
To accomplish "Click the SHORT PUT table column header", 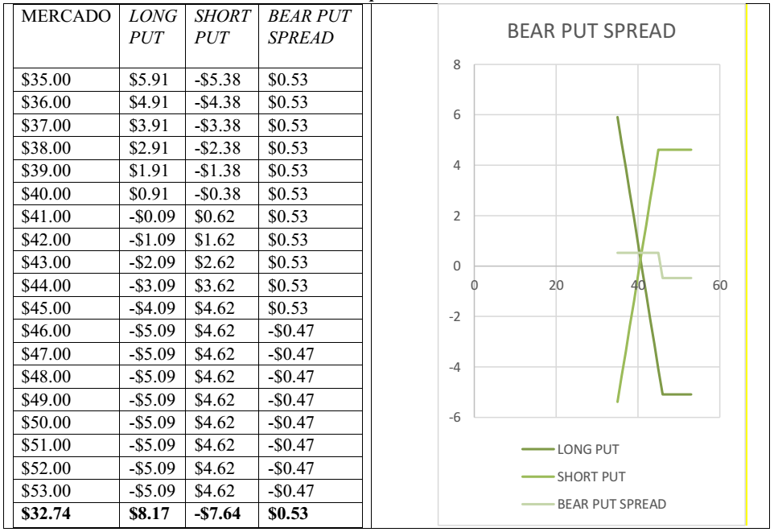I will pyautogui.click(x=222, y=27).
